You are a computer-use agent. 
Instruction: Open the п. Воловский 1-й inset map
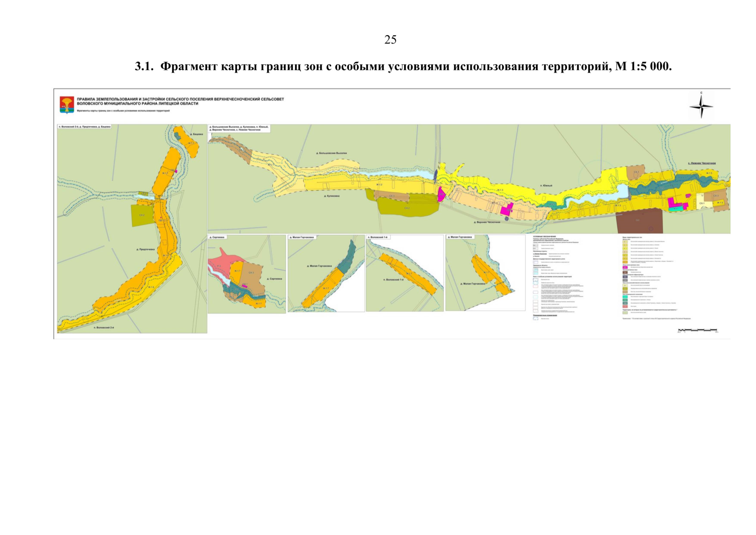coord(405,273)
